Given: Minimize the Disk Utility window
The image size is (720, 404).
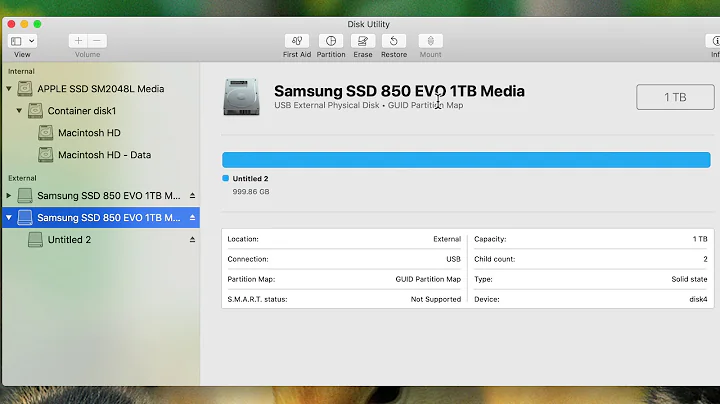Looking at the screenshot, I should pyautogui.click(x=24, y=24).
